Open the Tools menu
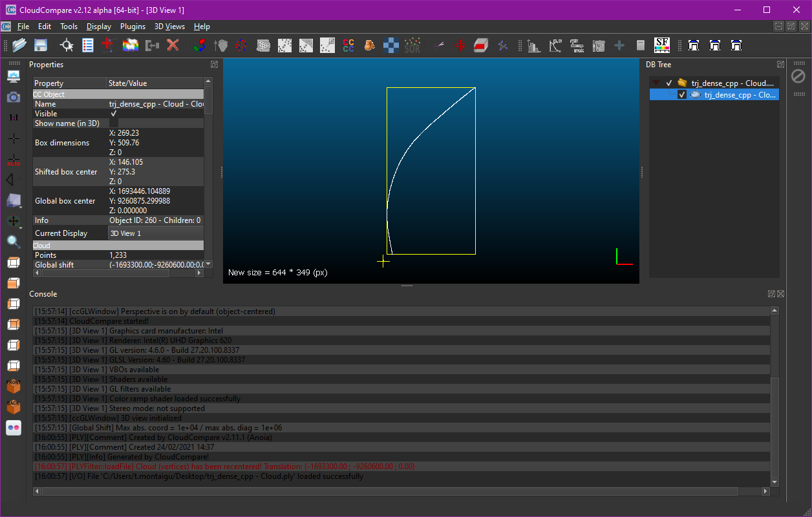The image size is (812, 517). [x=69, y=26]
